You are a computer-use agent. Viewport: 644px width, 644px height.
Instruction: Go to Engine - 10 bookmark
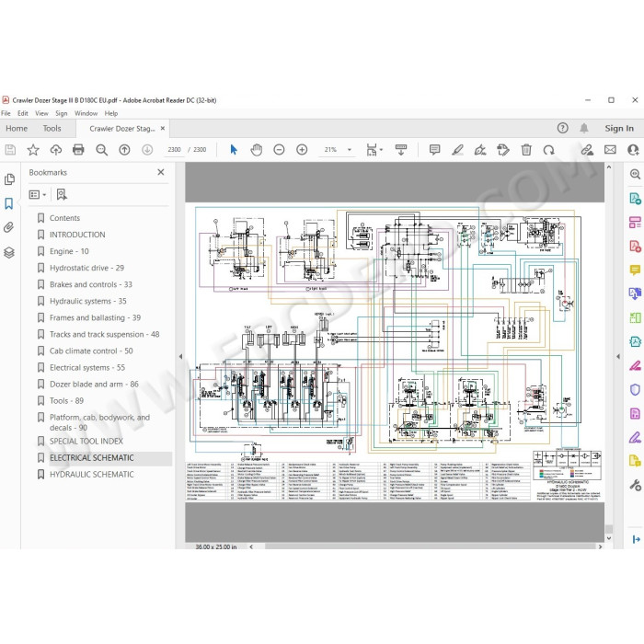69,251
